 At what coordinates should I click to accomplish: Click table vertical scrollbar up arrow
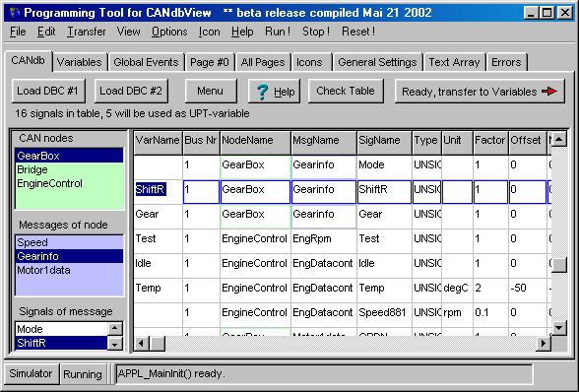click(x=559, y=139)
